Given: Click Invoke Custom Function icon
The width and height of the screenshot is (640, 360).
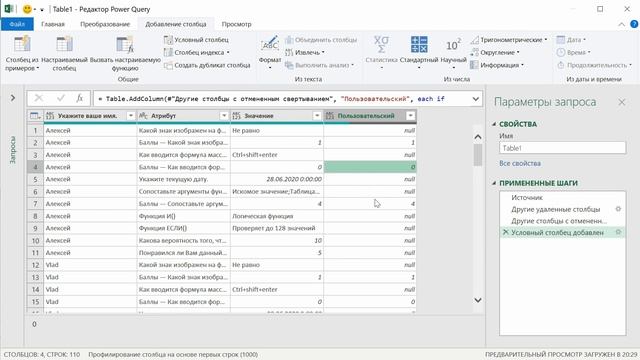Looking at the screenshot, I should coord(125,45).
